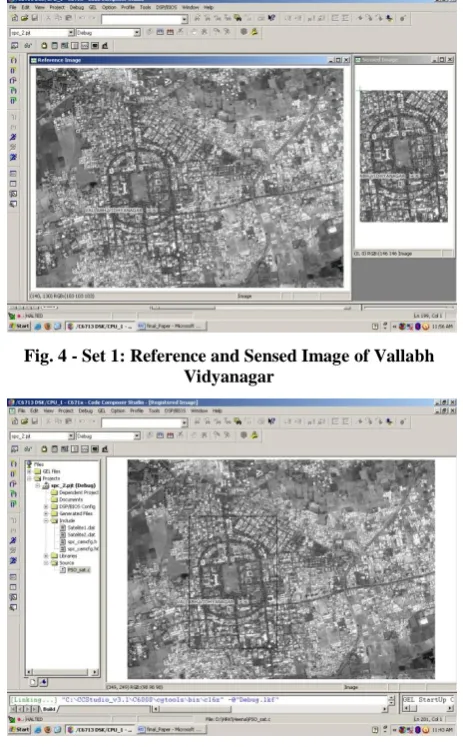Click Bookmarks tab icon under project tree
The image size is (463, 747).
(43, 682)
